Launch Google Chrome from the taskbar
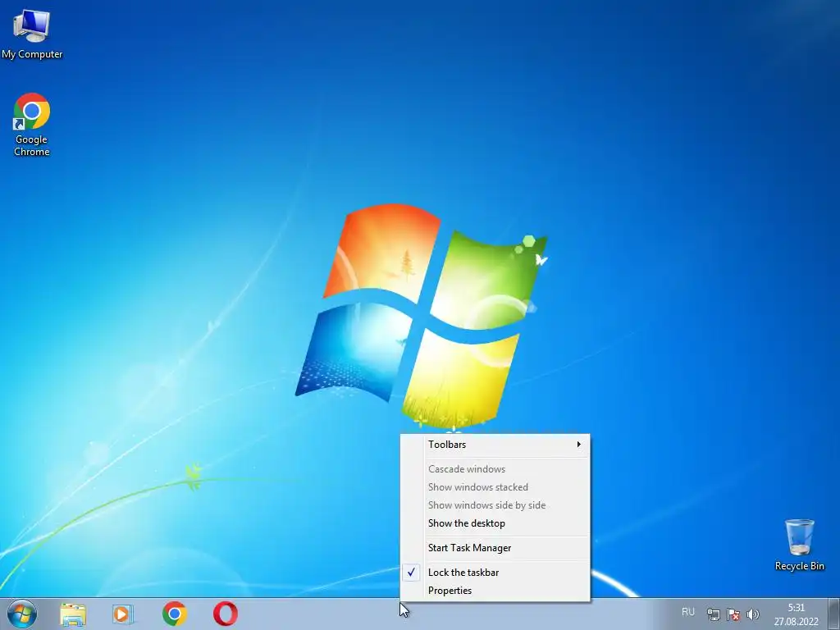The width and height of the screenshot is (840, 630). point(174,614)
